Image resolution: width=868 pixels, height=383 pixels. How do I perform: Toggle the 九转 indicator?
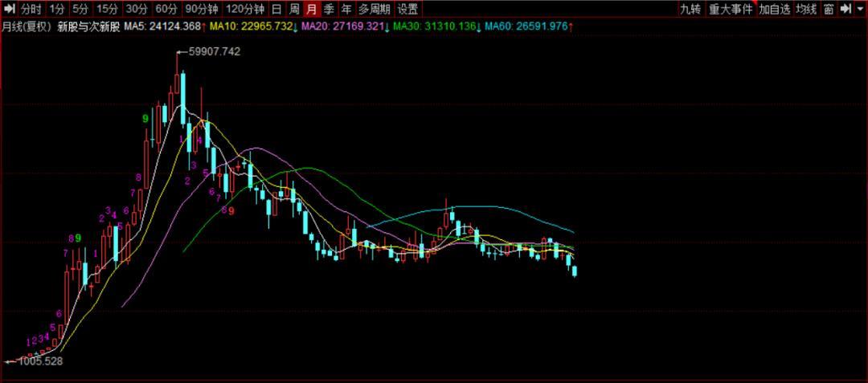click(x=690, y=10)
